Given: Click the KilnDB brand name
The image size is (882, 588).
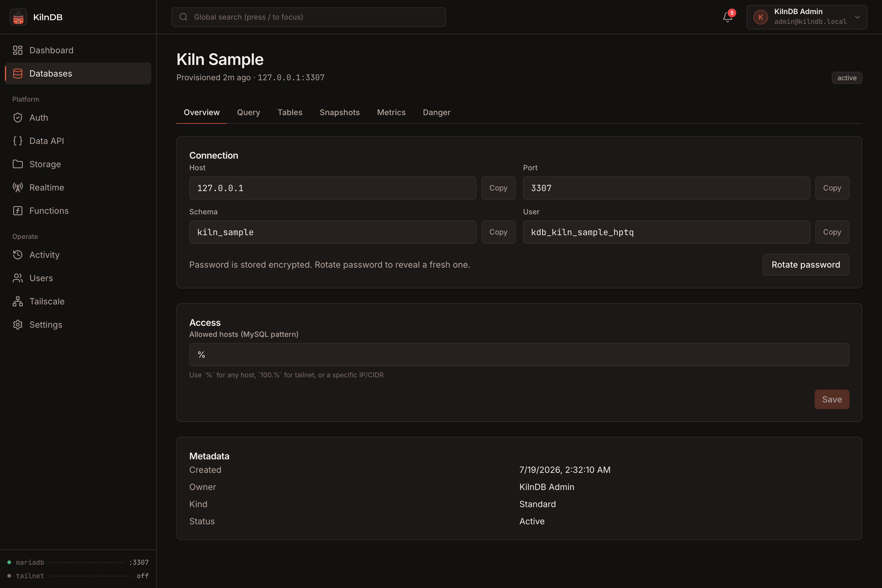Looking at the screenshot, I should pyautogui.click(x=48, y=17).
